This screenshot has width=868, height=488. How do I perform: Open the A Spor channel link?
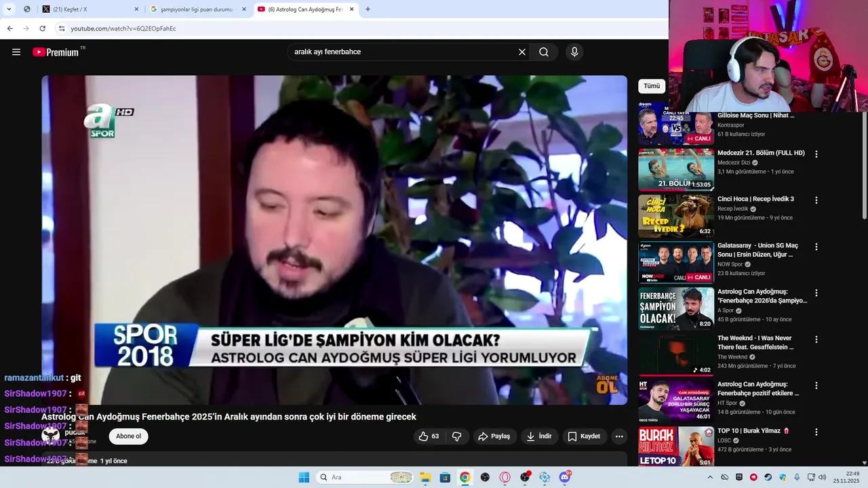click(726, 310)
